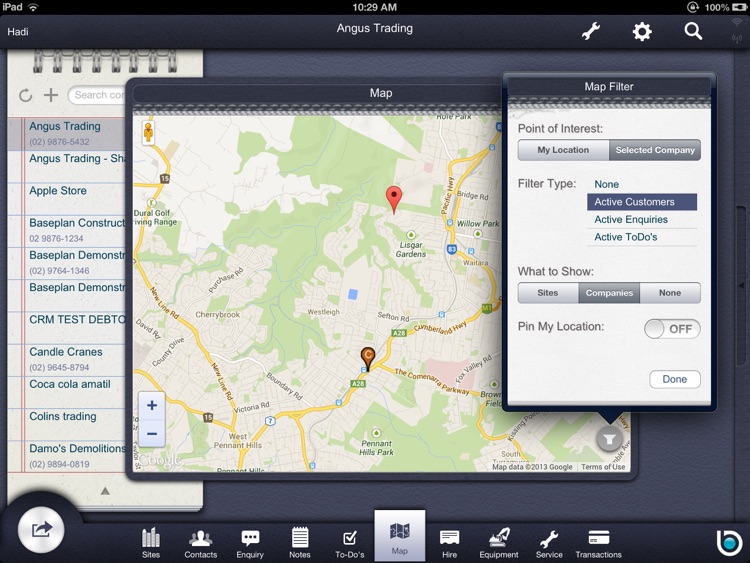
Task: Select Angus Trading - Sh company row
Action: pos(66,167)
